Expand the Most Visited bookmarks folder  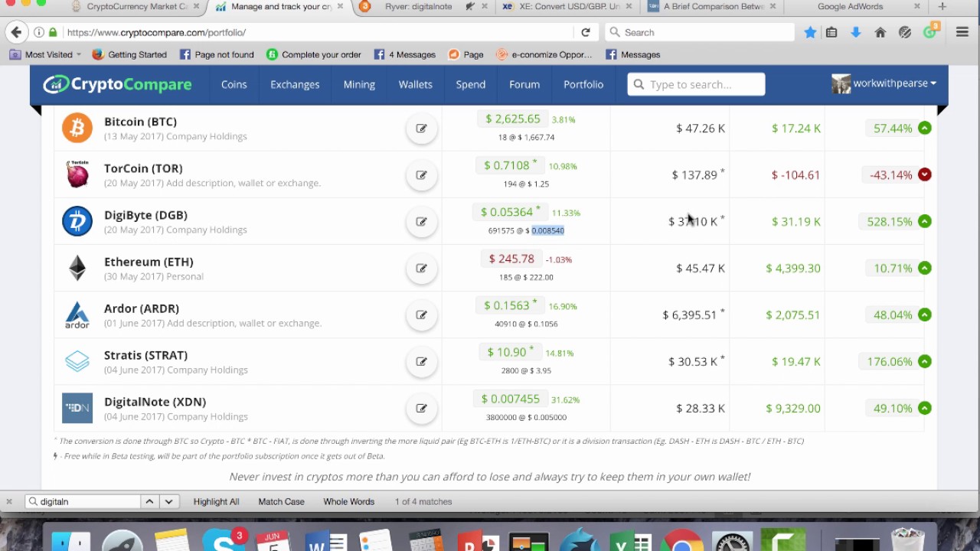pos(45,54)
